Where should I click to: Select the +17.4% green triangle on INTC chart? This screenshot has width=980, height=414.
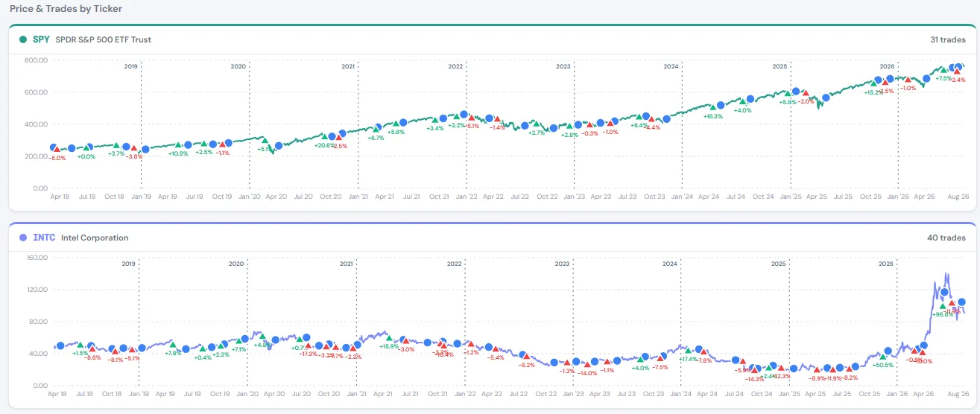[689, 350]
